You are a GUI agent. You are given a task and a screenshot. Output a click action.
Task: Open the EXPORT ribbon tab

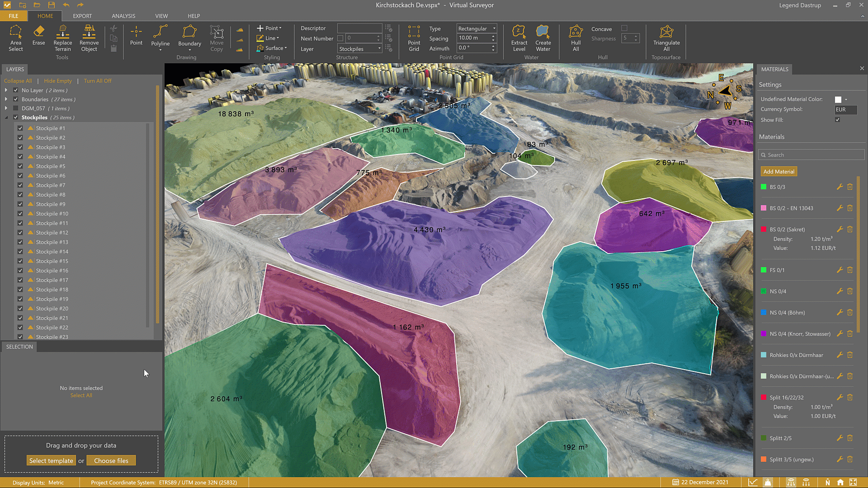(x=82, y=16)
